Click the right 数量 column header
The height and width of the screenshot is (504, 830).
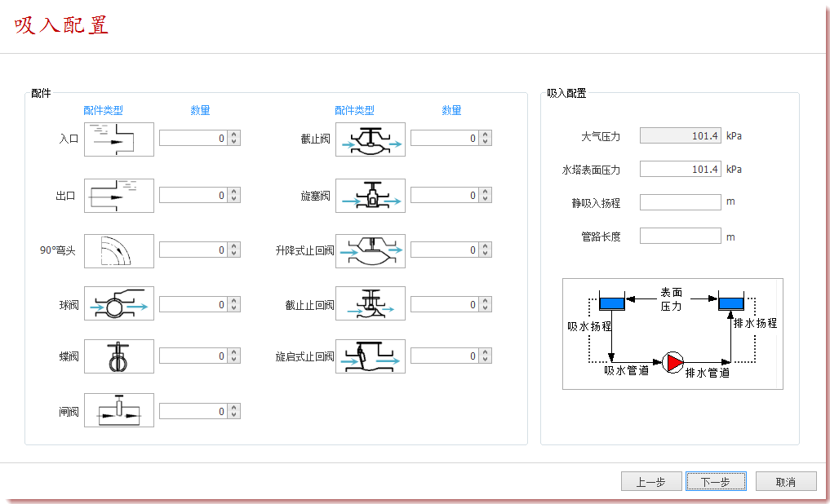[x=451, y=110]
